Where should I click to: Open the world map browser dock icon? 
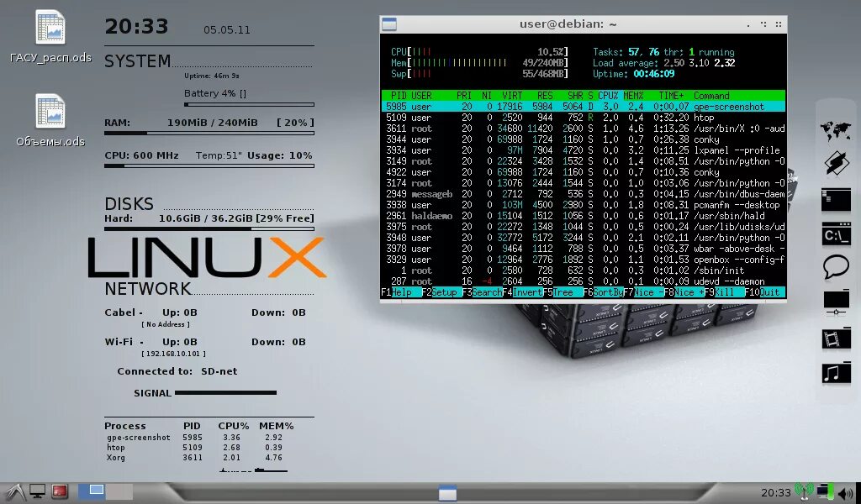pyautogui.click(x=836, y=131)
